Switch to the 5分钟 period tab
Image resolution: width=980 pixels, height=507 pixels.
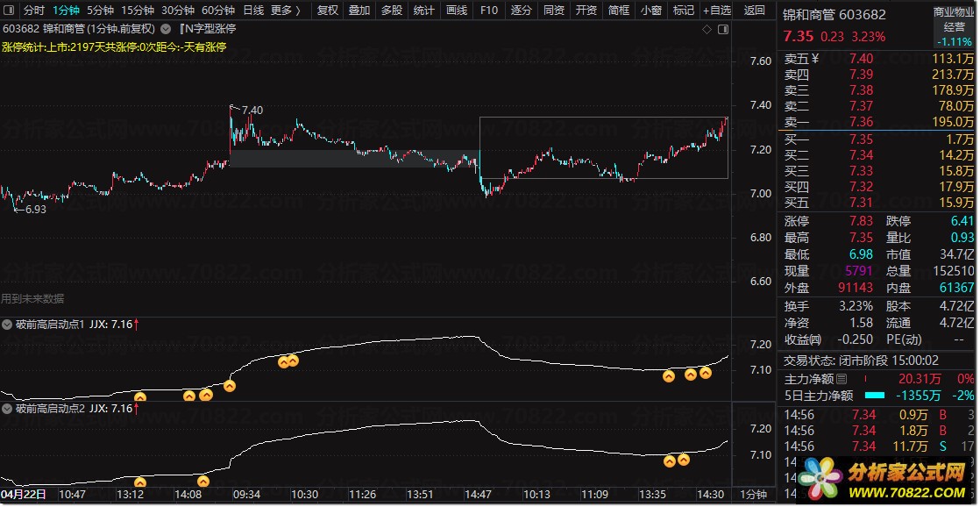coord(101,11)
